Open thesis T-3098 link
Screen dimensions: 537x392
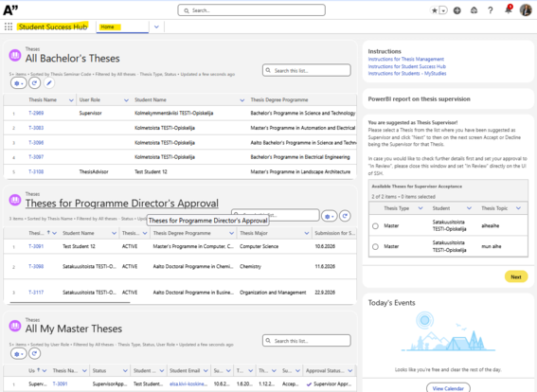(x=36, y=266)
